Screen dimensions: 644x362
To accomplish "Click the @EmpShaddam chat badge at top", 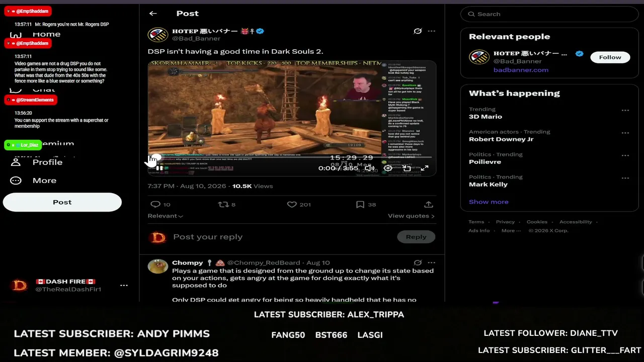I will 27,11.
